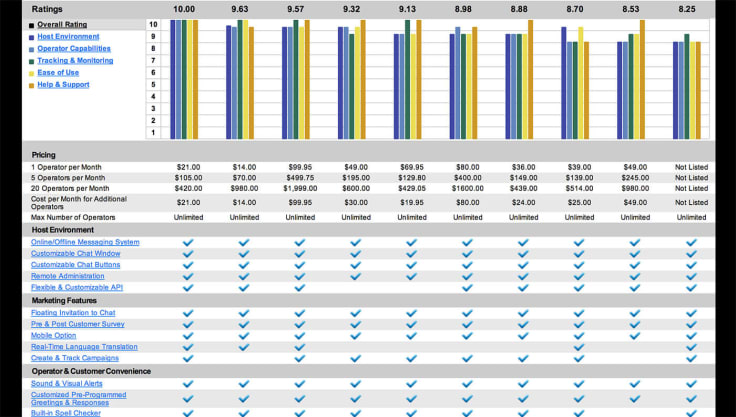Open Pre & Post Customer Survey link
This screenshot has width=736, height=417.
77,324
